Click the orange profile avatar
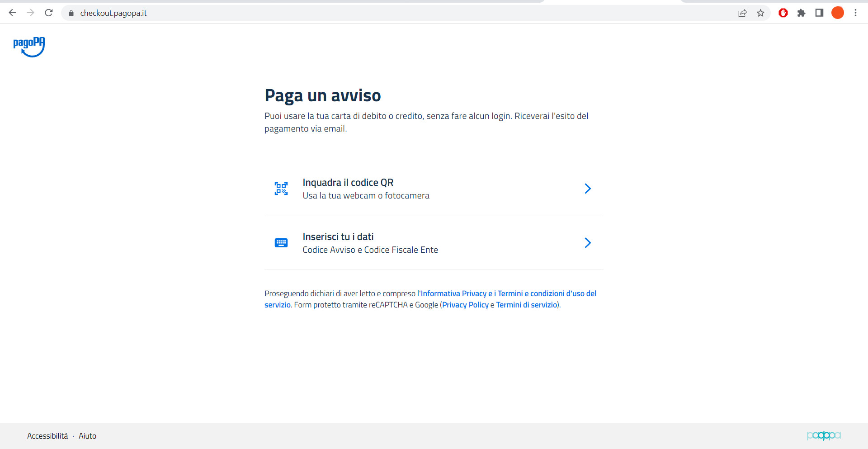Viewport: 868px width, 449px height. tap(837, 13)
